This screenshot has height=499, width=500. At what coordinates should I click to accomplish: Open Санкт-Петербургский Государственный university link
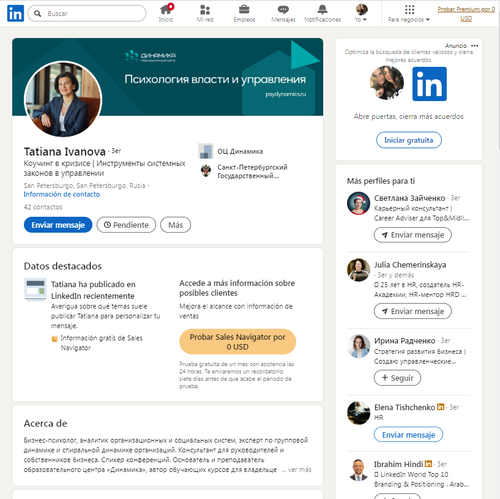(252, 171)
